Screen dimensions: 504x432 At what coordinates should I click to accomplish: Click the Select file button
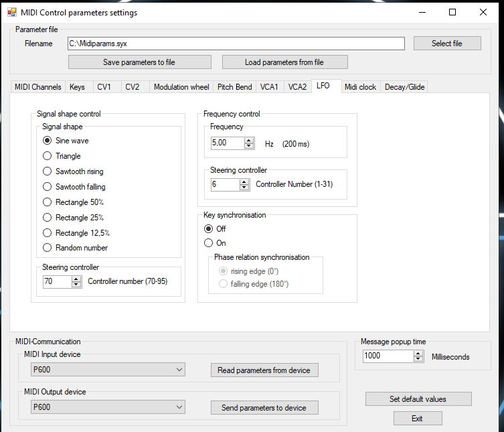447,43
